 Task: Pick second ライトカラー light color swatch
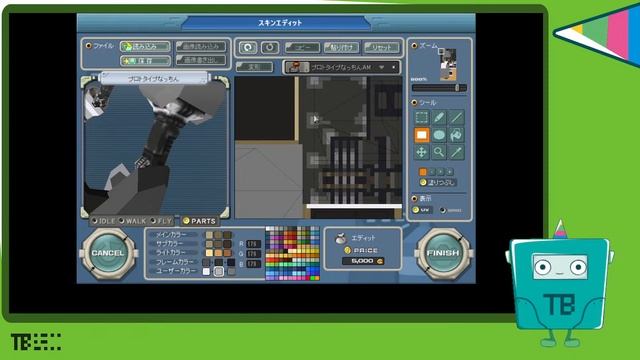click(x=218, y=253)
